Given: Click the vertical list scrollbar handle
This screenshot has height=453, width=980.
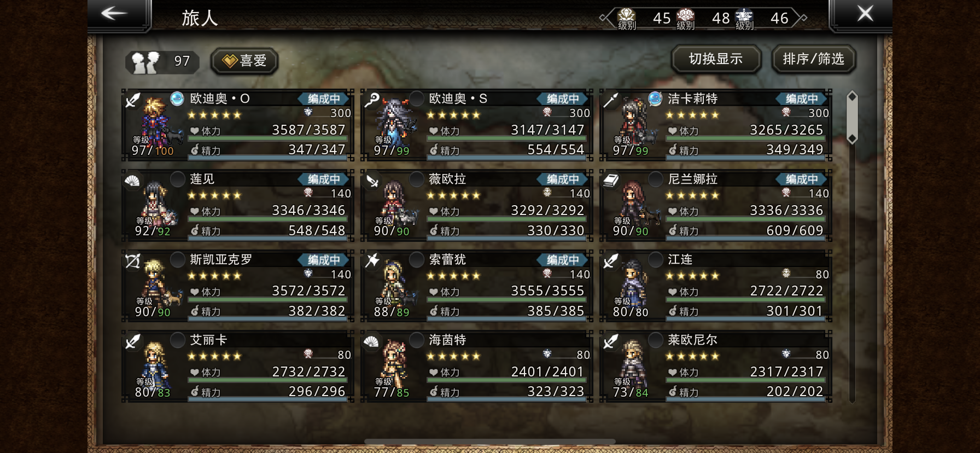Looking at the screenshot, I should (852, 118).
